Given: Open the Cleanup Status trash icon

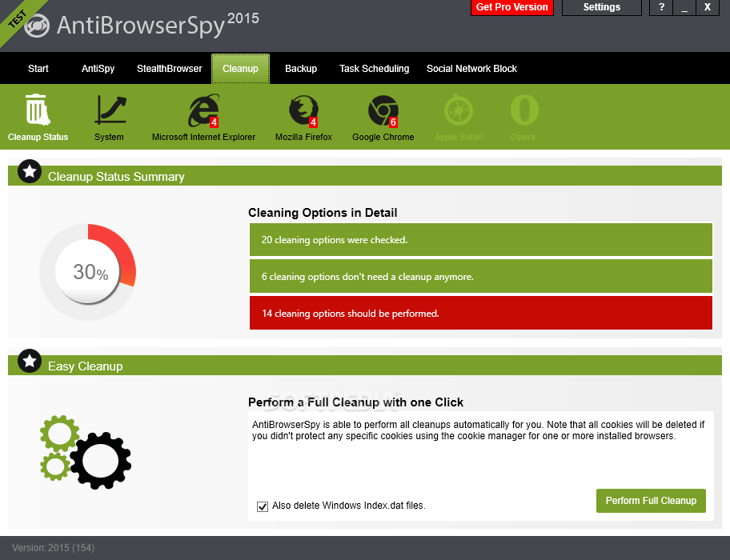Looking at the screenshot, I should (38, 110).
